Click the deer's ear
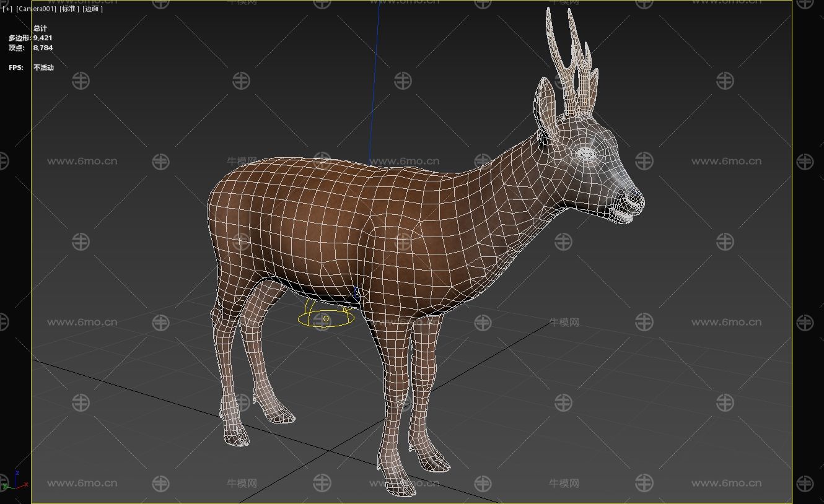The image size is (824, 504). tap(546, 108)
